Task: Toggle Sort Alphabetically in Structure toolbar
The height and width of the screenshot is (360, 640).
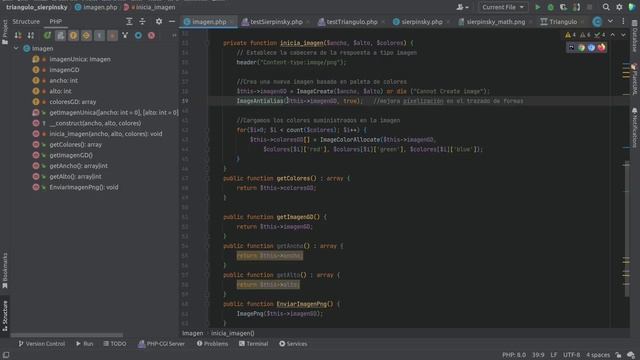Action: (x=31, y=36)
